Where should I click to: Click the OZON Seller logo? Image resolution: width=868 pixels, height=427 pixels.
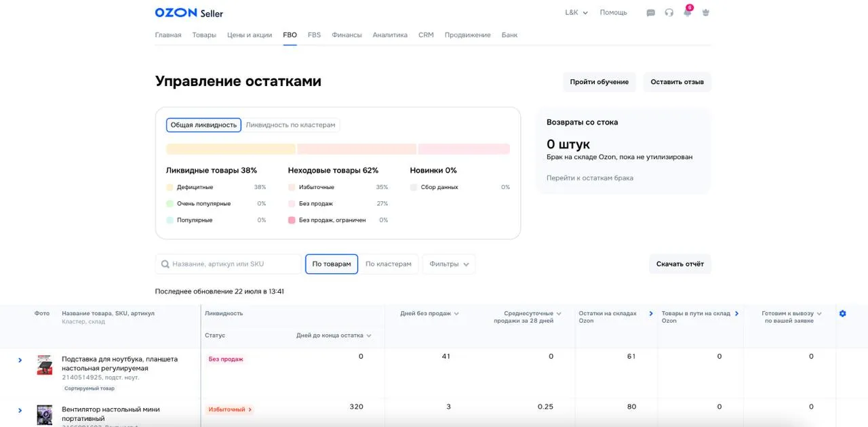point(189,13)
